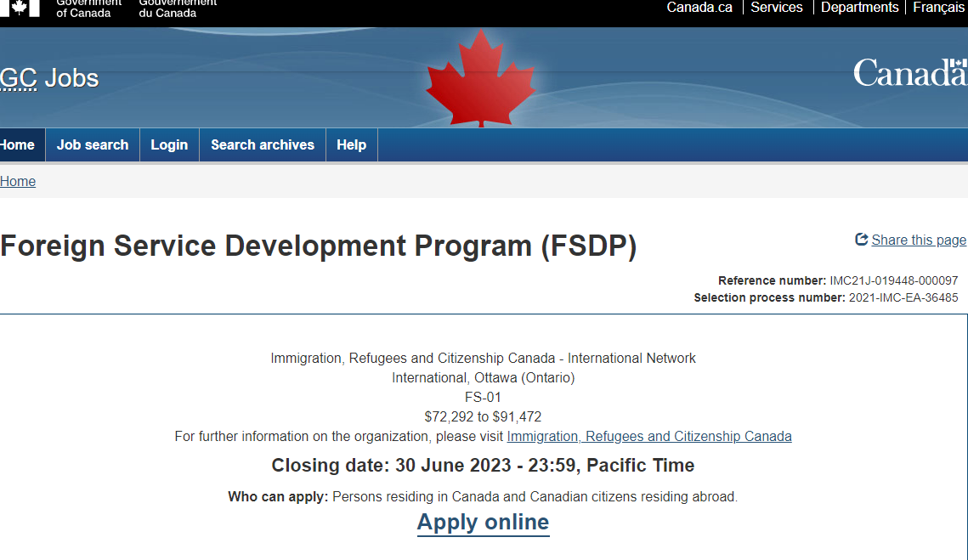
Task: Open Immigration, Refugees and Citizenship Canada link
Action: 648,437
